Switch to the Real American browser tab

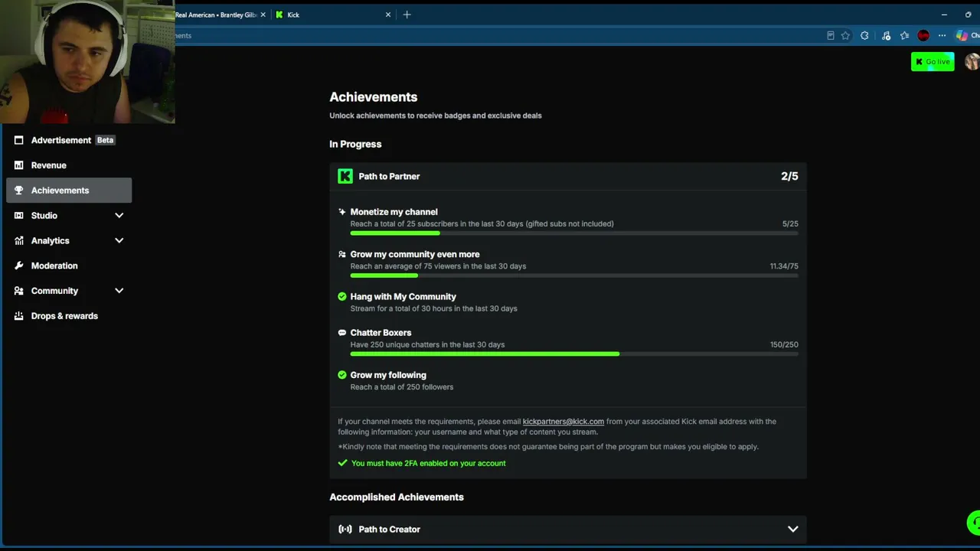coord(217,15)
